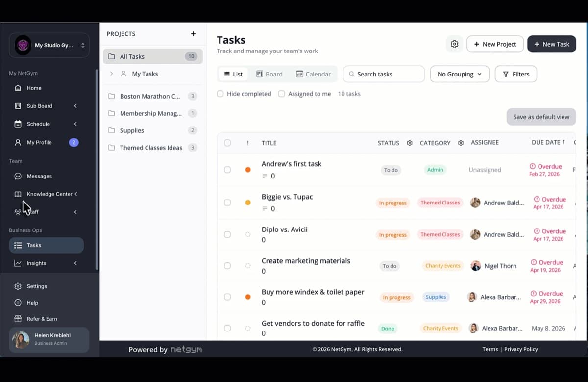
Task: Click Save as default view
Action: click(541, 117)
